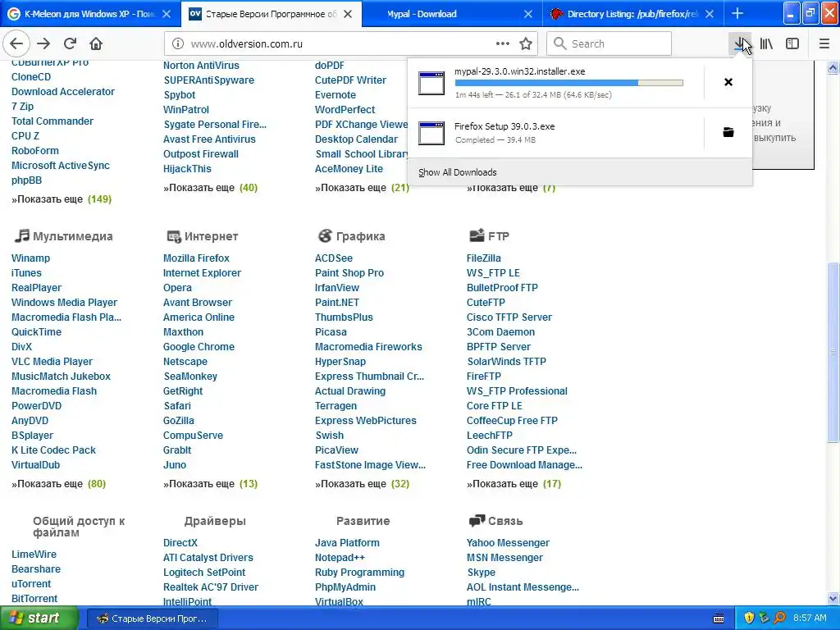The height and width of the screenshot is (630, 840).
Task: Expand Показать еще (40) list
Action: click(211, 188)
